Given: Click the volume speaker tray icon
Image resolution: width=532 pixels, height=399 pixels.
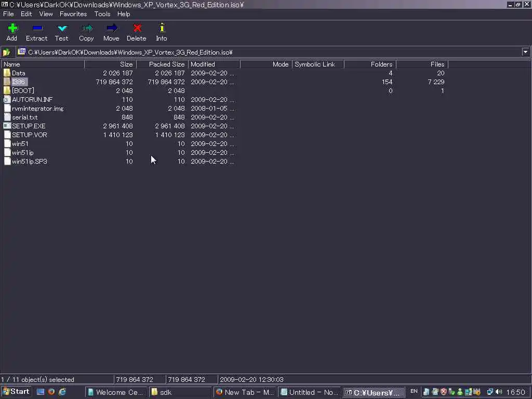Looking at the screenshot, I should (x=499, y=392).
